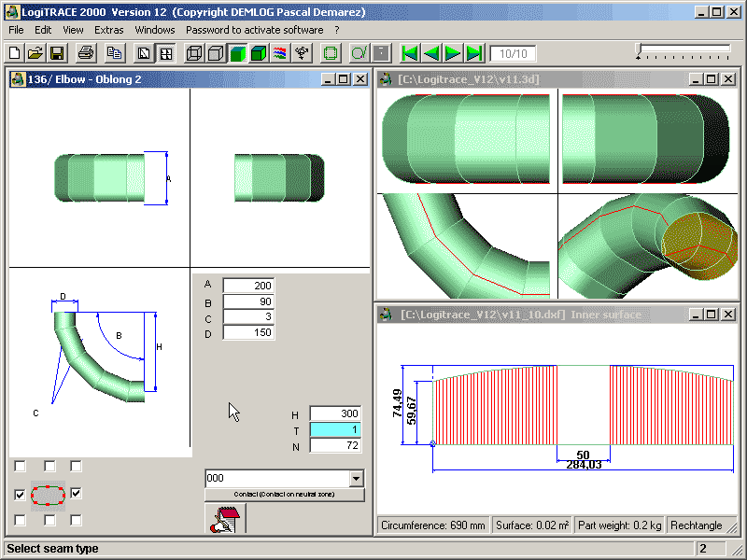Click the notepad icon button

pos(225,519)
